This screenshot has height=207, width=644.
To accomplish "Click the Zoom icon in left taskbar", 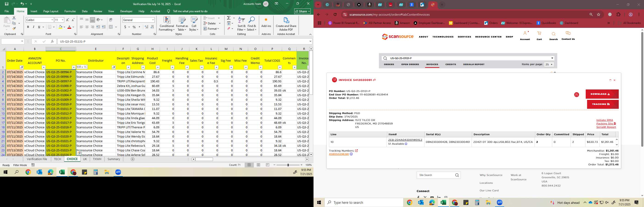I will click(x=118, y=172).
